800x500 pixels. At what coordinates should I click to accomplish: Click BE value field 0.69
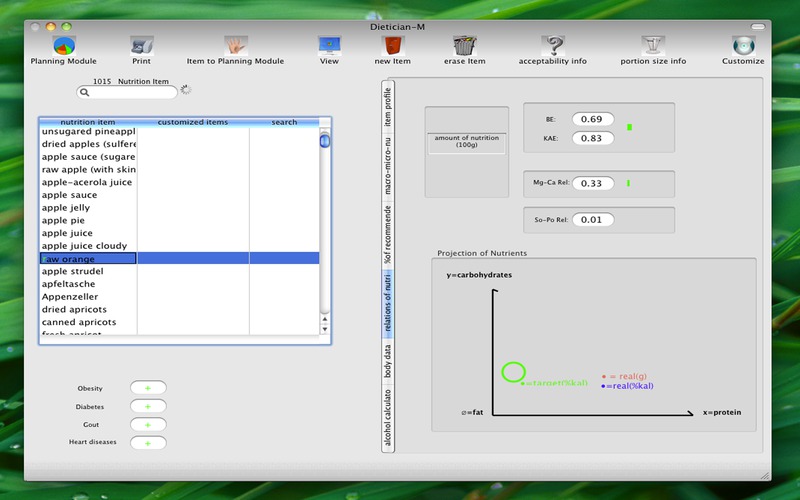click(x=592, y=119)
